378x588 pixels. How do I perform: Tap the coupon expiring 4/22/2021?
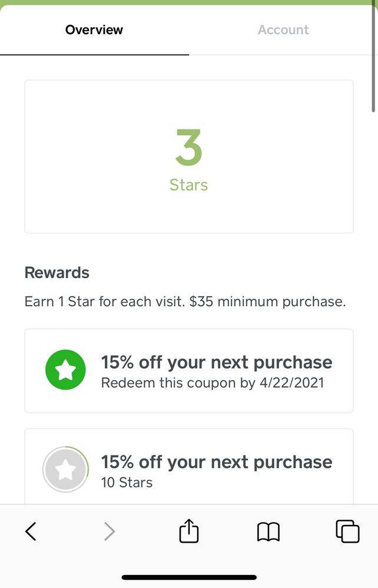point(217,371)
